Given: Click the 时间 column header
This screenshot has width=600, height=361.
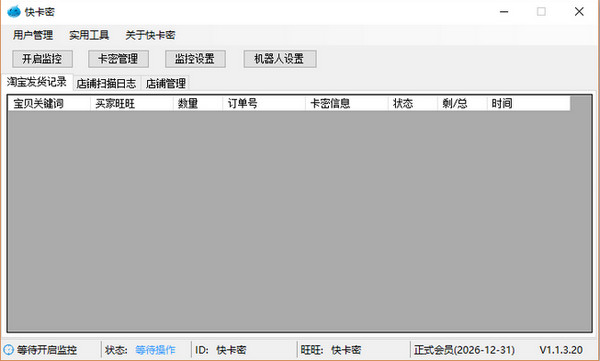Looking at the screenshot, I should pyautogui.click(x=528, y=103).
